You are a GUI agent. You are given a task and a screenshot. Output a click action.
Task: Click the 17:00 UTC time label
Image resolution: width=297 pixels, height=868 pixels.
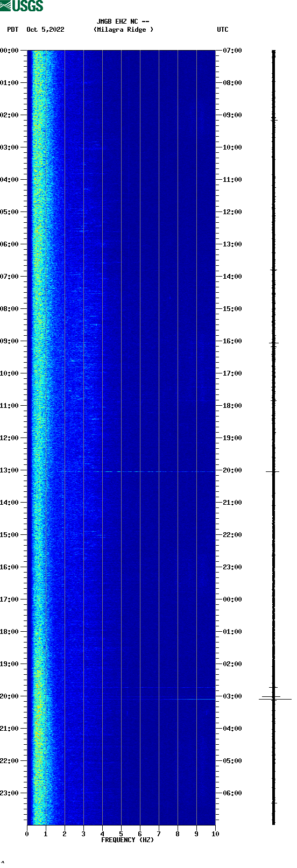(232, 373)
